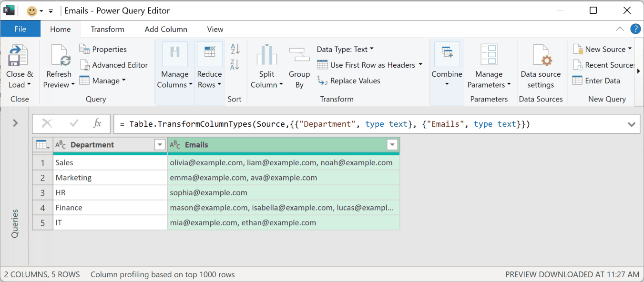Open Data source settings
This screenshot has height=282, width=644.
tap(541, 67)
